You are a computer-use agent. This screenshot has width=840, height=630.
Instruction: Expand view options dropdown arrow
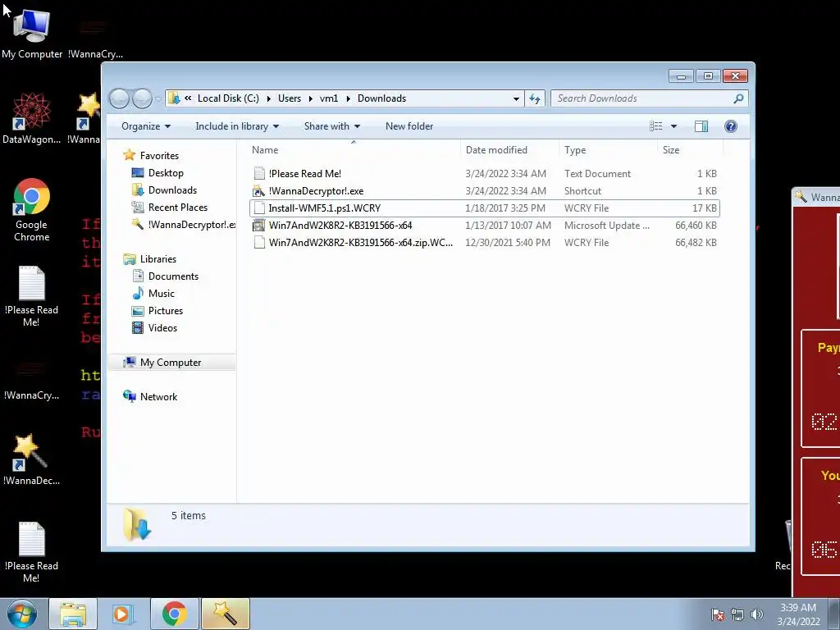674,126
